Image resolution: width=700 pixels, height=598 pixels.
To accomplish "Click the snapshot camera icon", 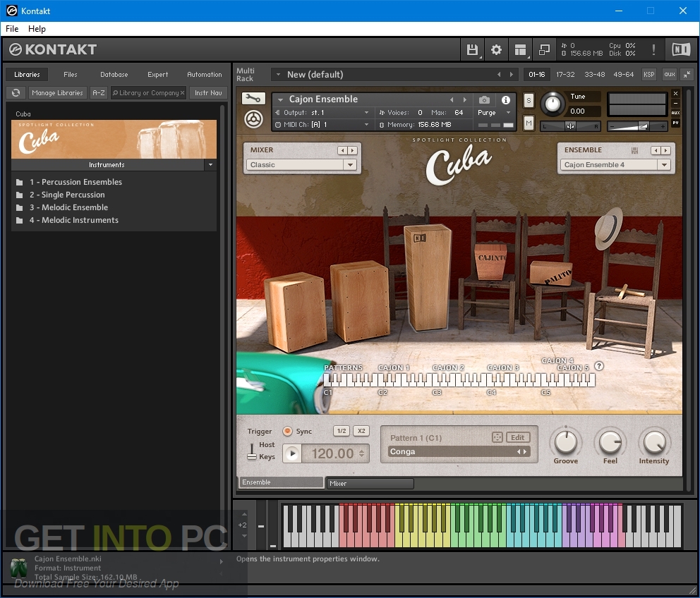I will 484,100.
